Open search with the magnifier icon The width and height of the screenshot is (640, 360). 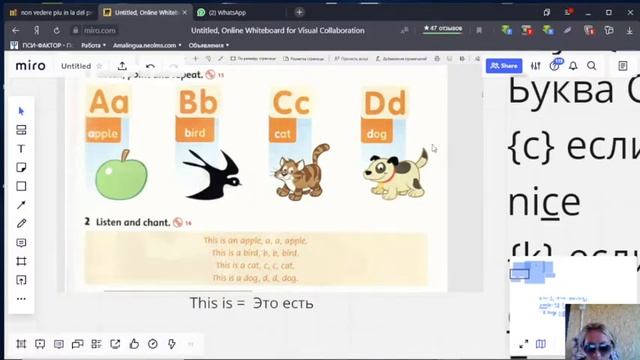click(591, 66)
